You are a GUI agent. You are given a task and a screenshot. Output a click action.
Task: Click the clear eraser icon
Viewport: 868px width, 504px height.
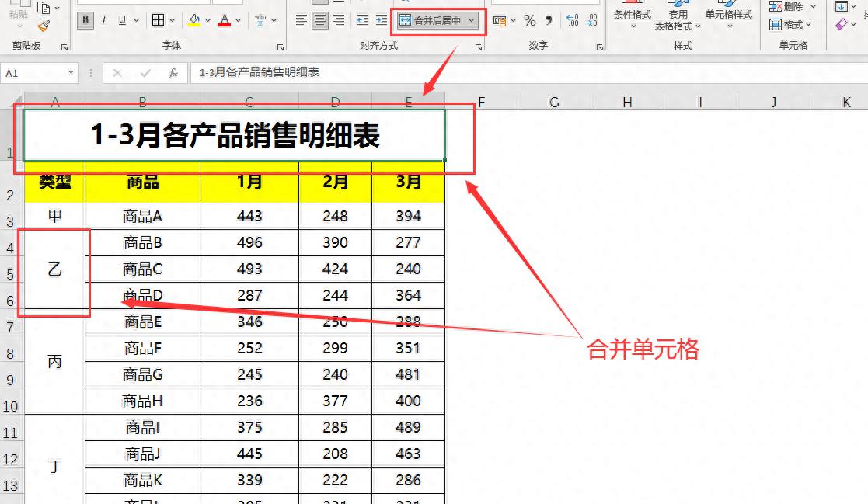point(842,24)
